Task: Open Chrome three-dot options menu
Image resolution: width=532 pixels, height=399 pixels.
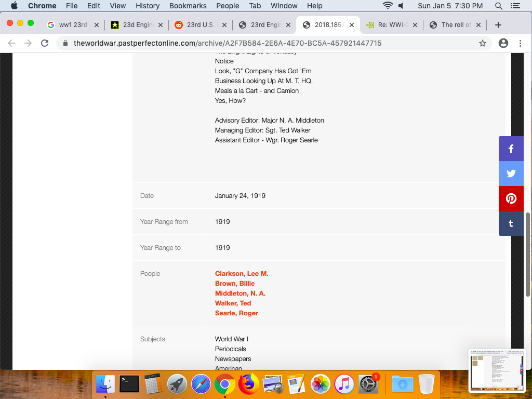Action: (x=520, y=43)
